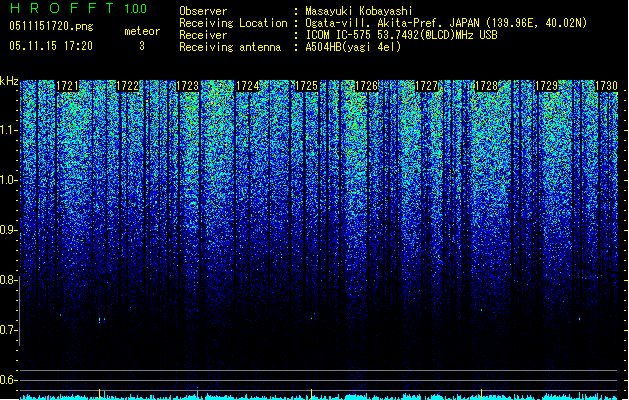Click the 1.0 frequency axis label

(x=9, y=180)
